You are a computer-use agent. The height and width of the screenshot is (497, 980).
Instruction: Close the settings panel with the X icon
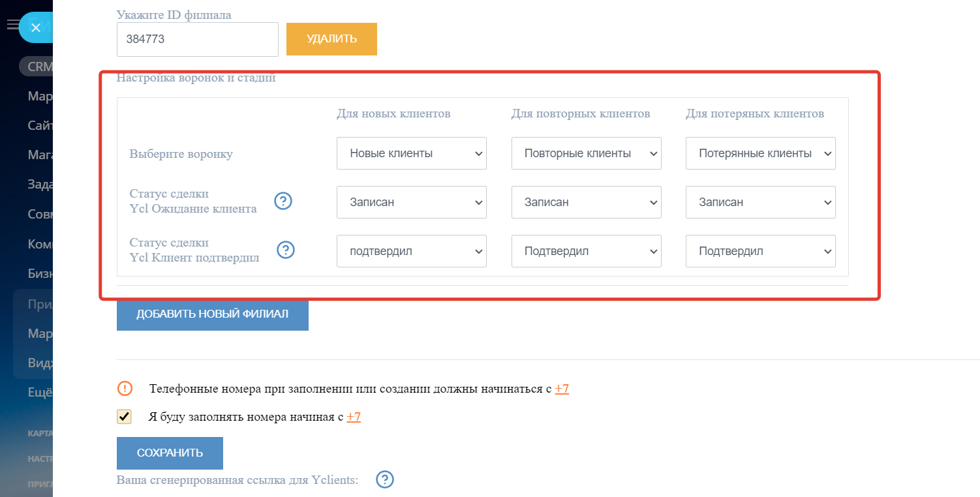click(x=36, y=27)
